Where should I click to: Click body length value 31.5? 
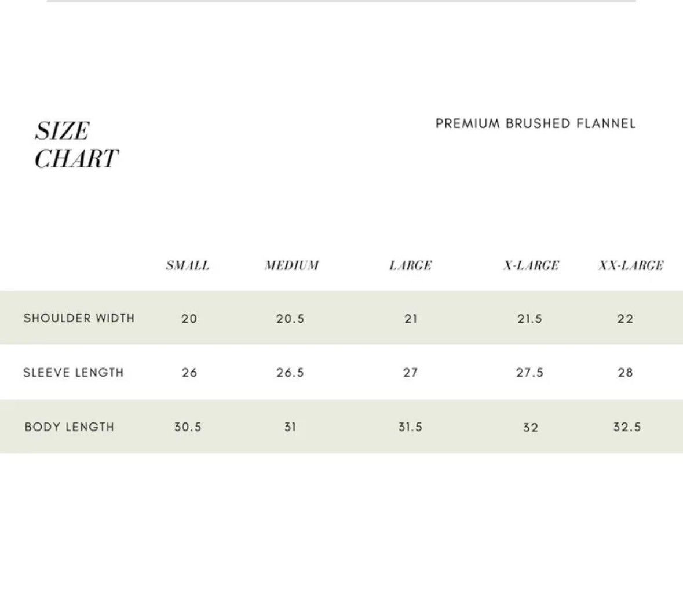click(410, 427)
